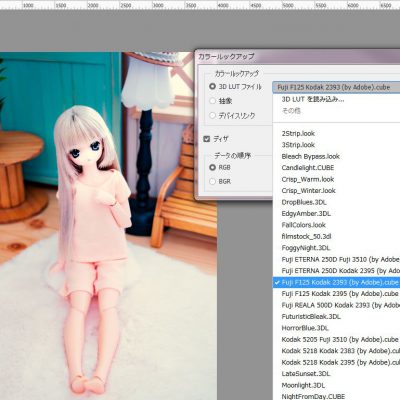Toggle the ディザ checkbox
Screen dimensions: 400x400
(x=207, y=139)
